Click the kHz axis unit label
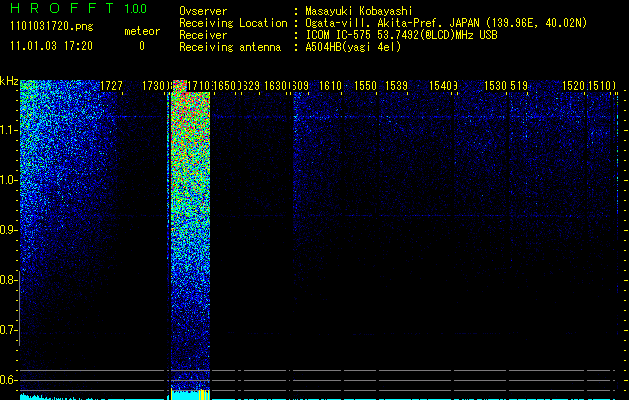This screenshot has height=400, width=629. pyautogui.click(x=9, y=82)
